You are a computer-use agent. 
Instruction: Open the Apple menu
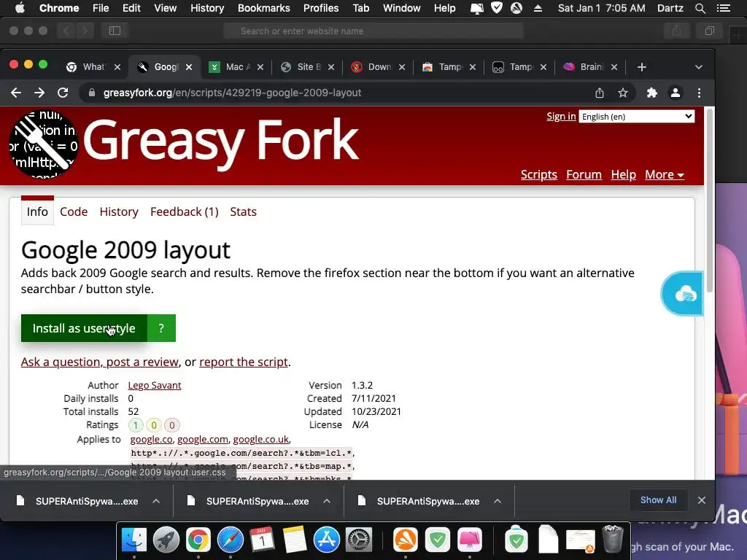pyautogui.click(x=20, y=8)
